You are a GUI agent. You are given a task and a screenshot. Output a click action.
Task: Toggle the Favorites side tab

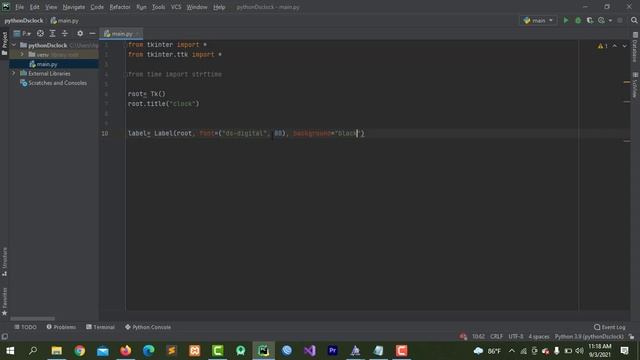pos(4,301)
